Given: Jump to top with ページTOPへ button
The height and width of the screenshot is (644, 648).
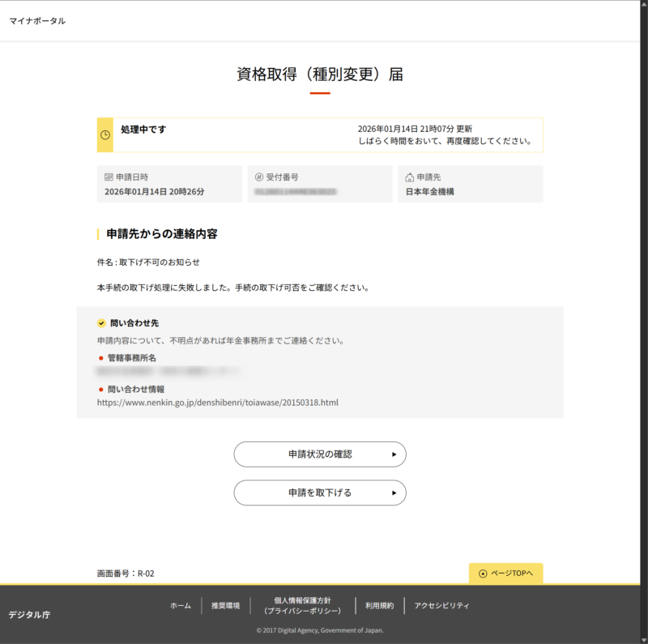Looking at the screenshot, I should click(x=505, y=573).
